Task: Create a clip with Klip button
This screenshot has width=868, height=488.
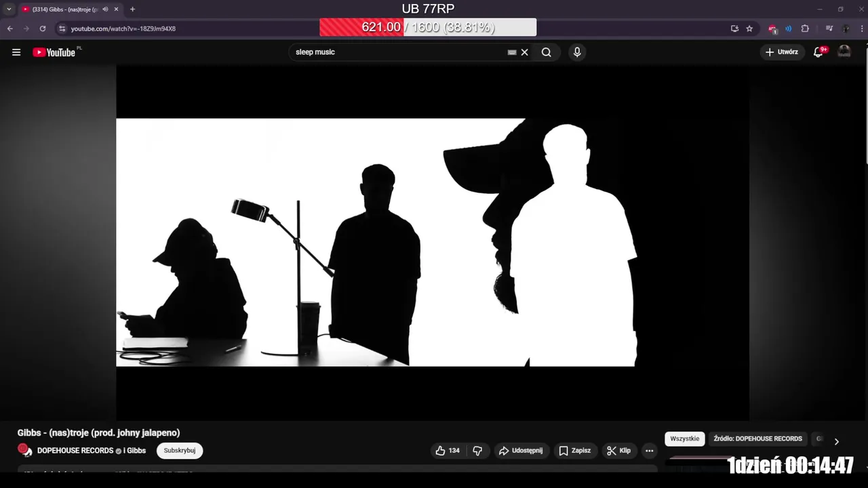Action: (619, 451)
